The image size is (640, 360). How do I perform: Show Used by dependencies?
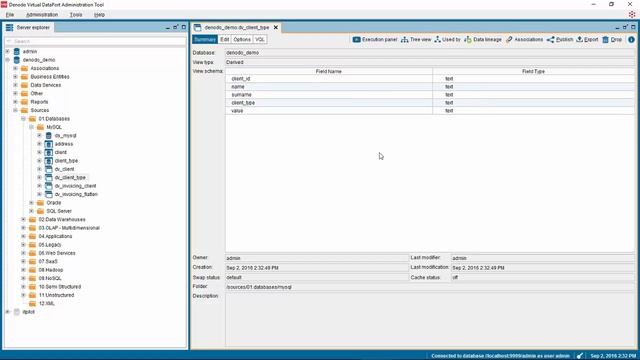[447, 40]
